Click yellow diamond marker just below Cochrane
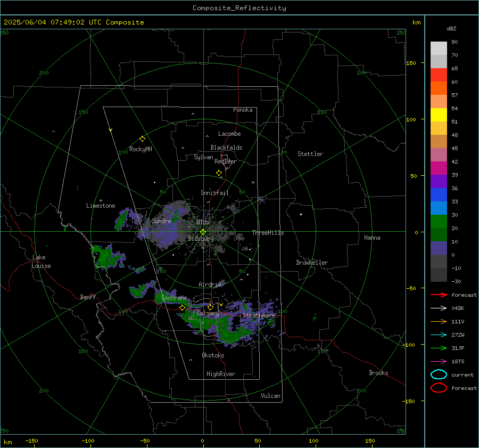This screenshot has height=448, width=479. pos(183,308)
